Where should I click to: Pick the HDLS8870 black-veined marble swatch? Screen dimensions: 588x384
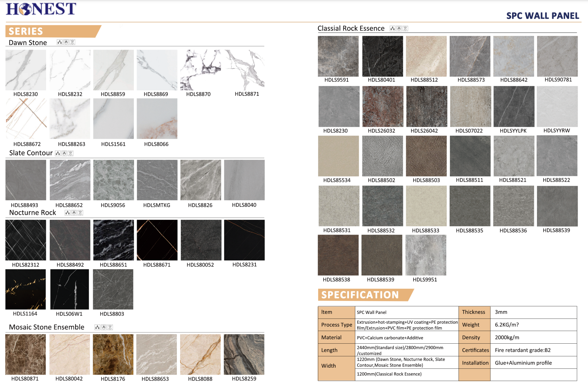point(201,70)
